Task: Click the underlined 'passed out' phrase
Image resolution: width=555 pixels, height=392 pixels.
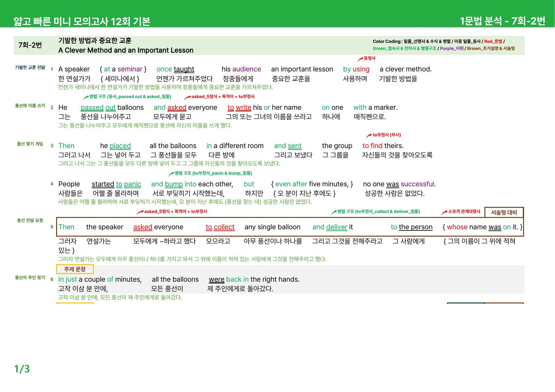Action: pos(98,108)
